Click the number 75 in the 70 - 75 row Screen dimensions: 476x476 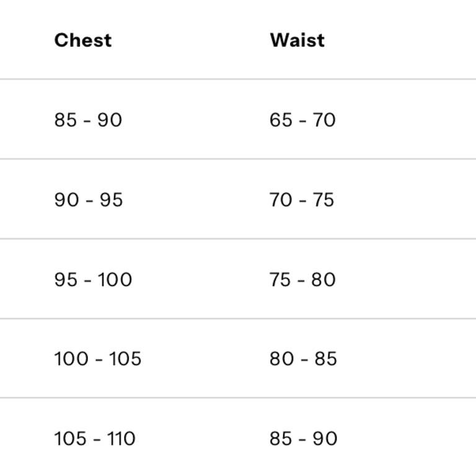pyautogui.click(x=323, y=200)
